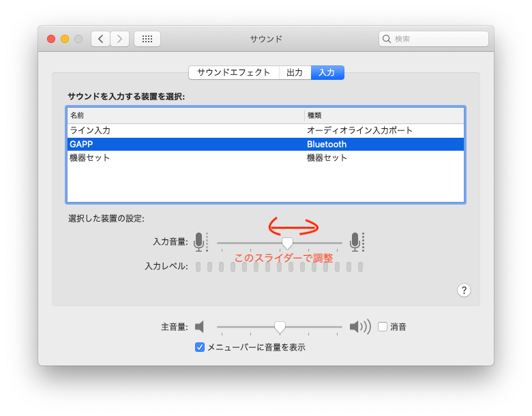Enable the 消音 mute checkbox
Screen dimensions: 532x416
[383, 327]
